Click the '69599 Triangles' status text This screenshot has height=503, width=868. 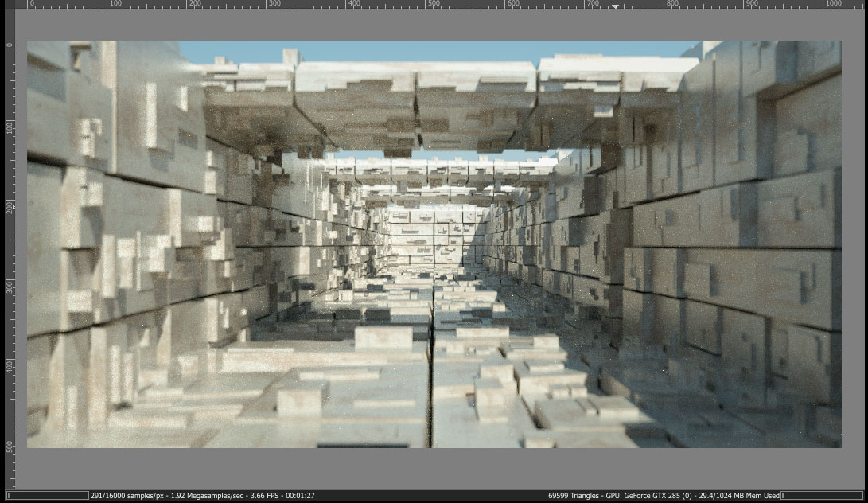574,496
